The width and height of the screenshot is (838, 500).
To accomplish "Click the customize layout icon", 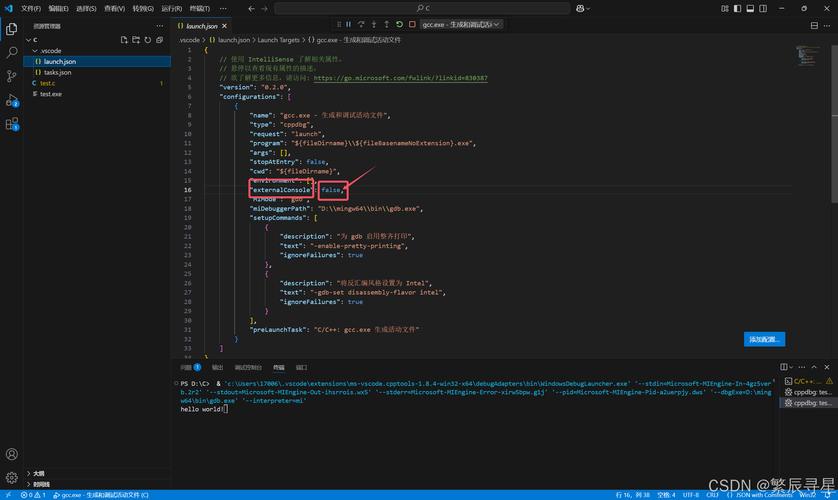I will (725, 9).
